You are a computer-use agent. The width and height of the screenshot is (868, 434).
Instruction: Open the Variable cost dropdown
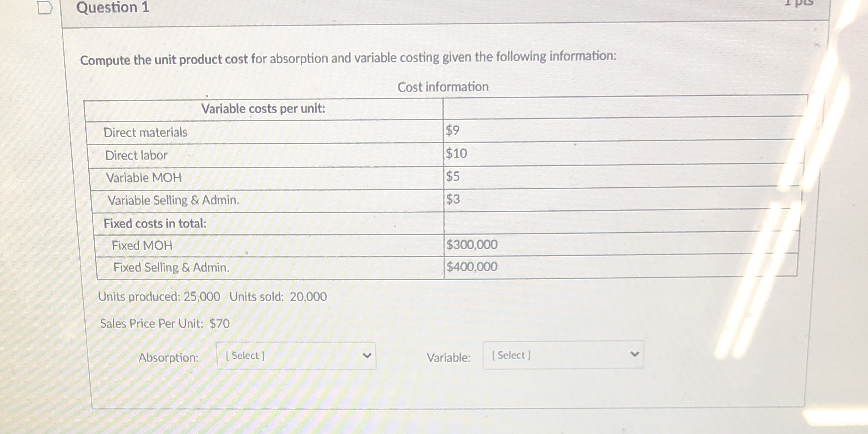[x=563, y=355]
